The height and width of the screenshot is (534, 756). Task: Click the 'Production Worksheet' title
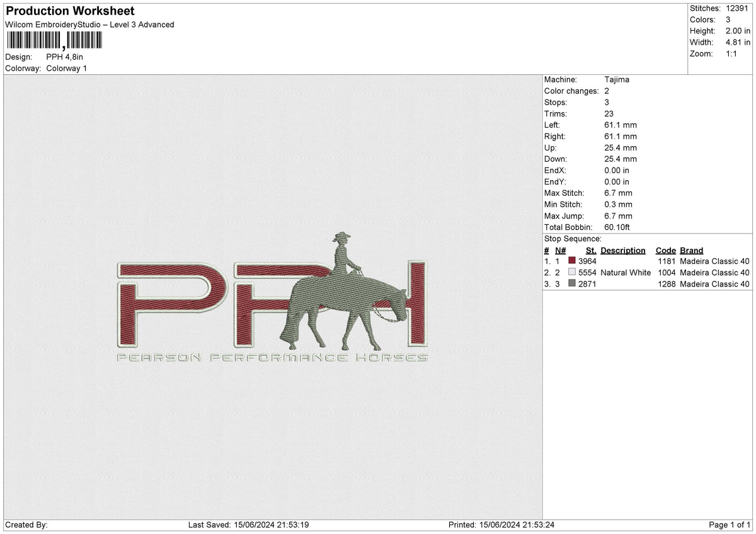(x=69, y=11)
